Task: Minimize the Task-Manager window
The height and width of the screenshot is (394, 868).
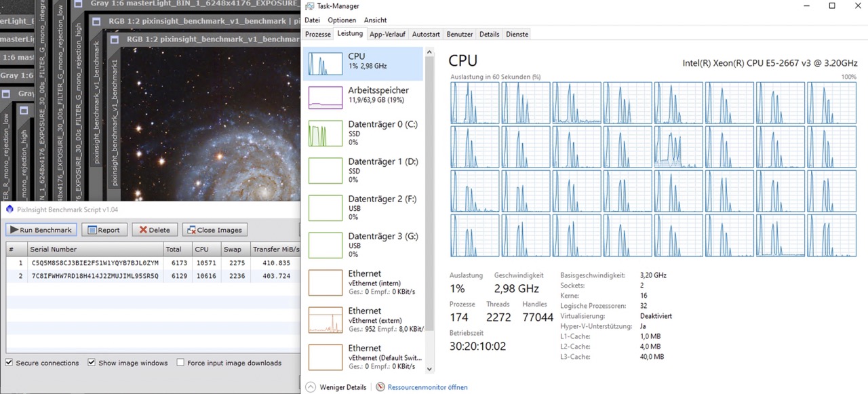Action: [807, 5]
